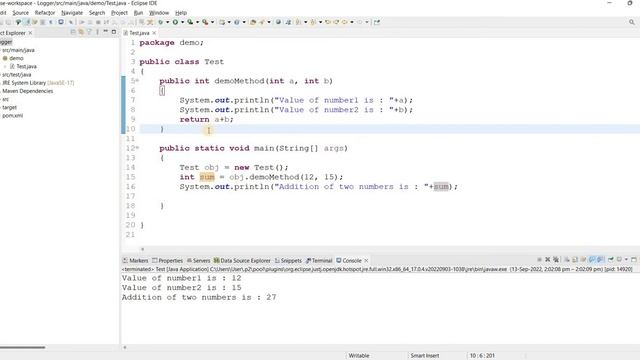
Task: Select Maven Dependencies in Project Explorer
Action: pyautogui.click(x=27, y=91)
